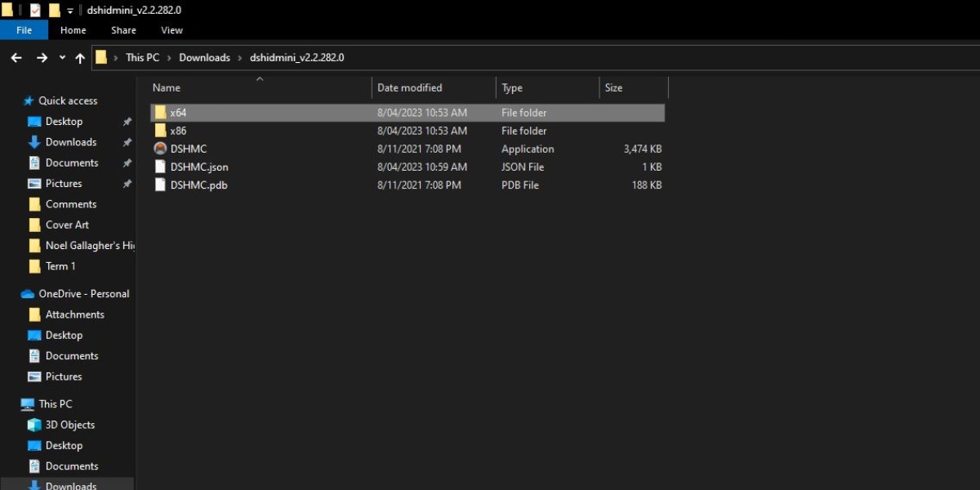Unpin Desktop from Quick access
Image resolution: width=980 pixels, height=490 pixels.
pos(127,121)
